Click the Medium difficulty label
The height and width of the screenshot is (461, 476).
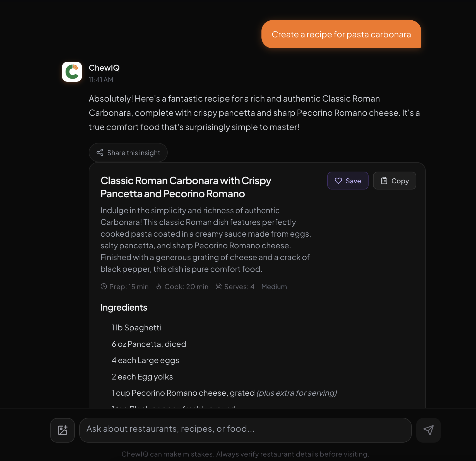274,287
